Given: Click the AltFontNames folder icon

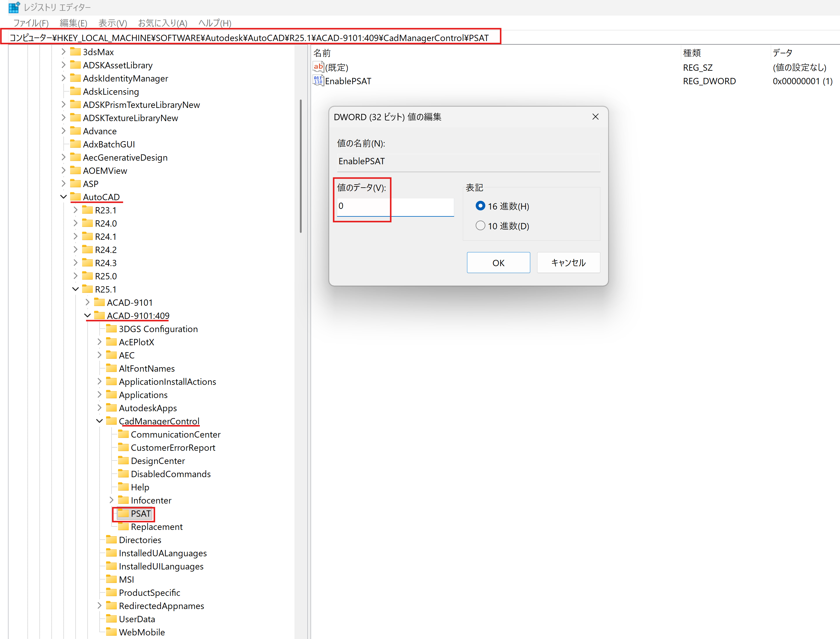Looking at the screenshot, I should coord(111,368).
